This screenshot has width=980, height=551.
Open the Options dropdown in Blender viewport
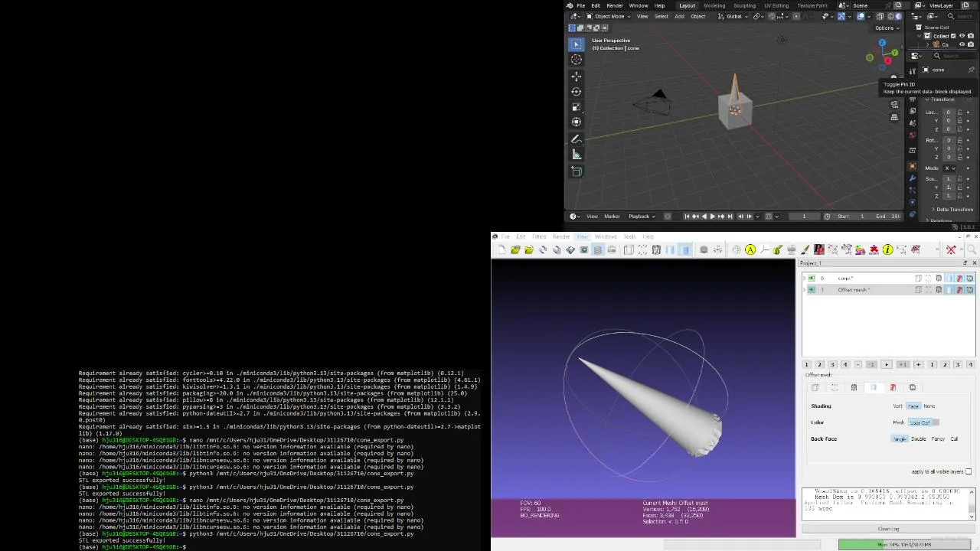pos(887,28)
